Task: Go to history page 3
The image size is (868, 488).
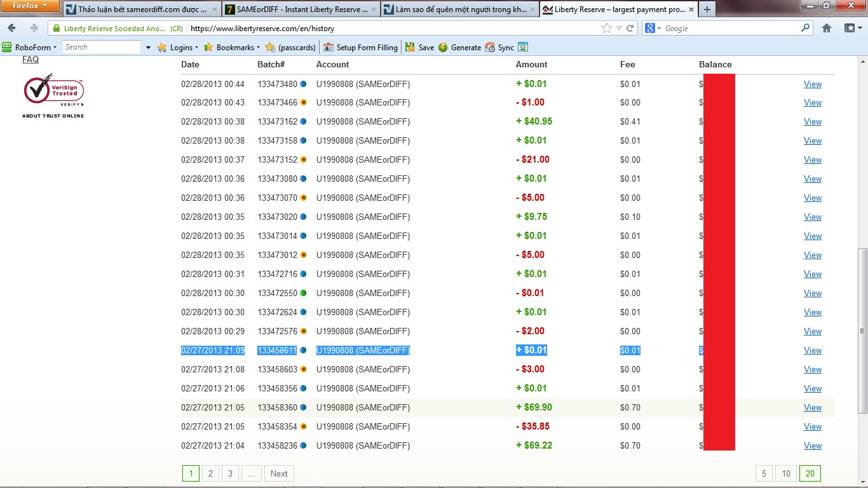Action: point(231,473)
